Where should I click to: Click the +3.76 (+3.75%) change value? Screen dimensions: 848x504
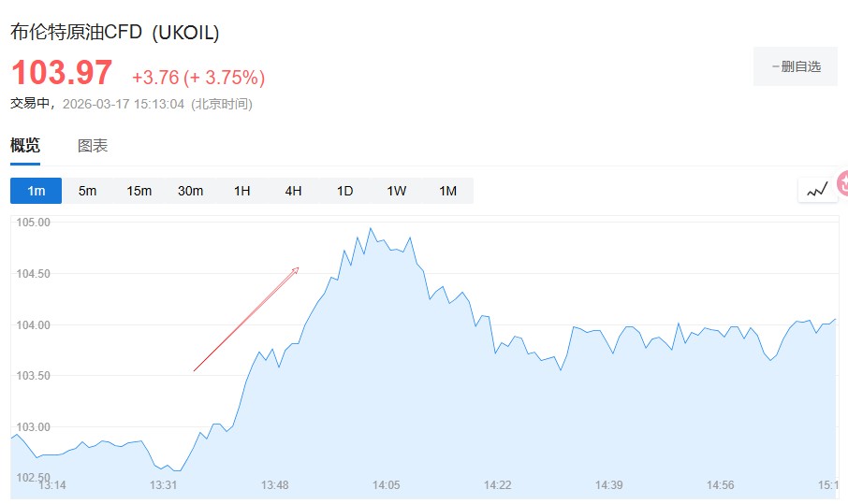coord(197,77)
